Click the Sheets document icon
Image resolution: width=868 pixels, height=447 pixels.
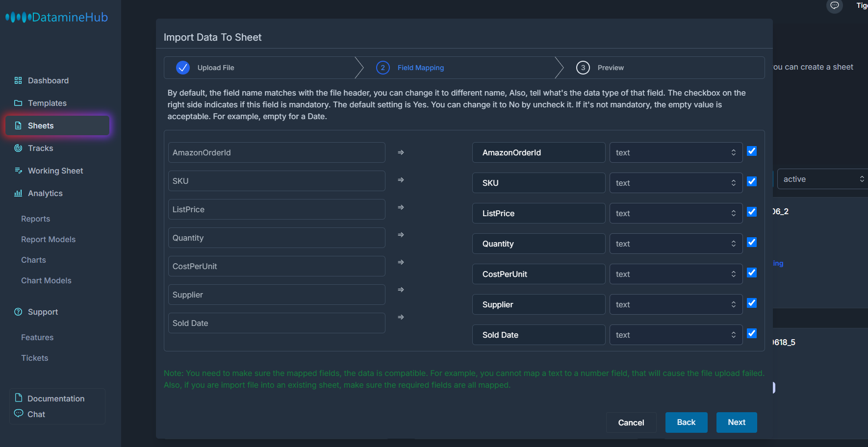click(x=18, y=125)
